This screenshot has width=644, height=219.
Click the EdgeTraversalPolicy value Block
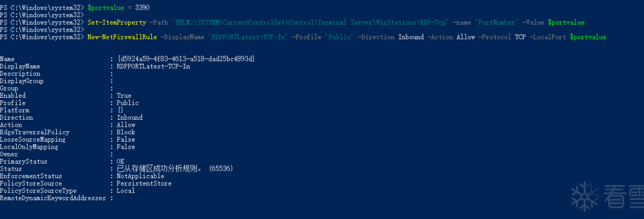click(126, 132)
